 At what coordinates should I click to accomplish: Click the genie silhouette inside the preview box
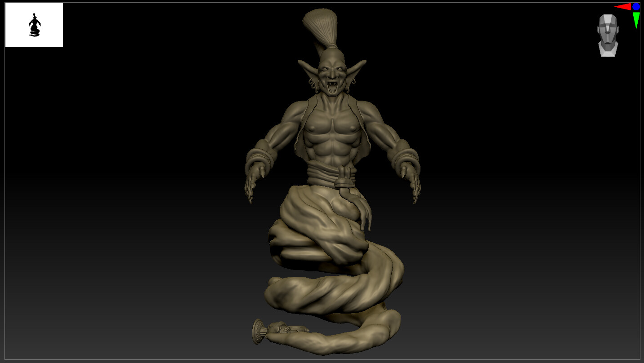pos(34,26)
